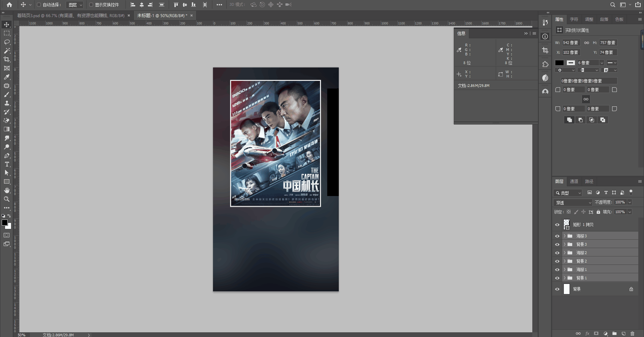This screenshot has height=337, width=644.
Task: Switch to the 段落 panel tab
Action: 604,19
